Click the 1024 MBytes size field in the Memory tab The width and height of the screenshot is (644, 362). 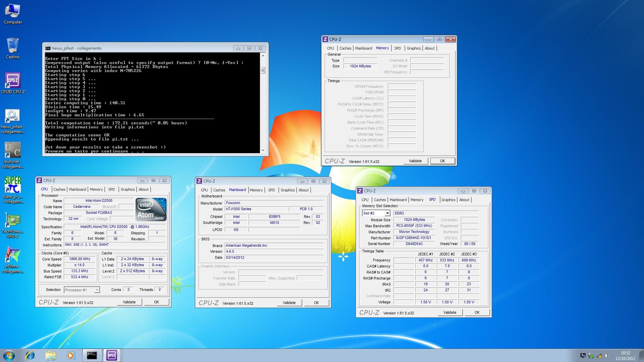360,66
